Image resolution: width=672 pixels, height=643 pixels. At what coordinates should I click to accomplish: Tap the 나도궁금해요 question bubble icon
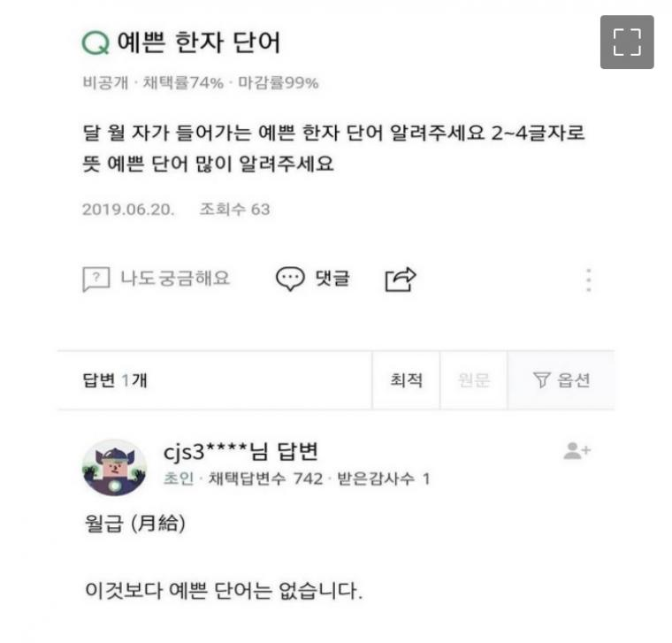96,279
